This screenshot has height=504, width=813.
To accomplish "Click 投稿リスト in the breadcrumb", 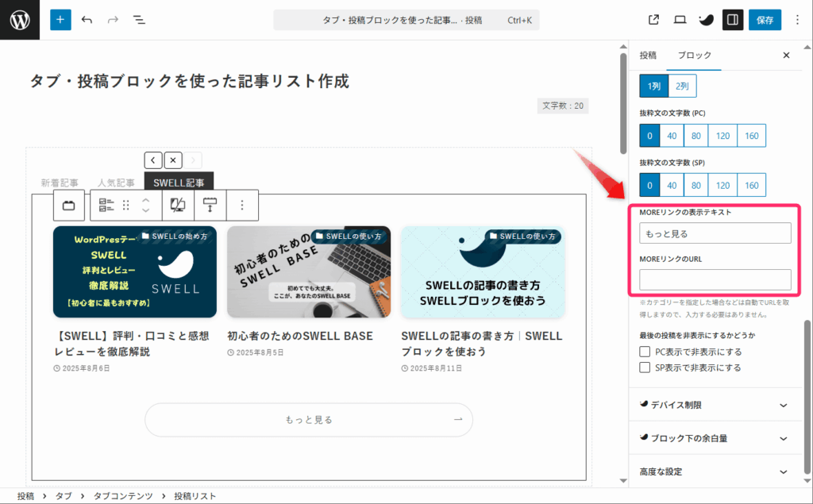I will pyautogui.click(x=195, y=496).
